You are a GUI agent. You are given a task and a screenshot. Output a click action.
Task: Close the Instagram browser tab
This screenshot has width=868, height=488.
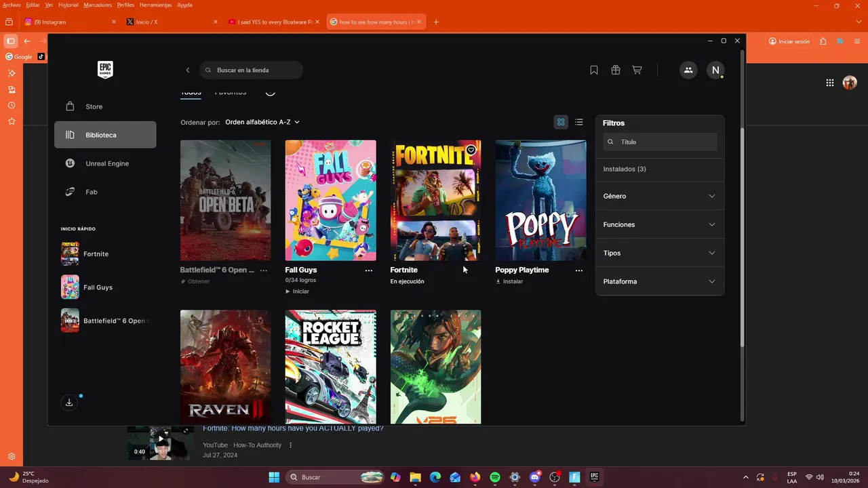pyautogui.click(x=114, y=22)
